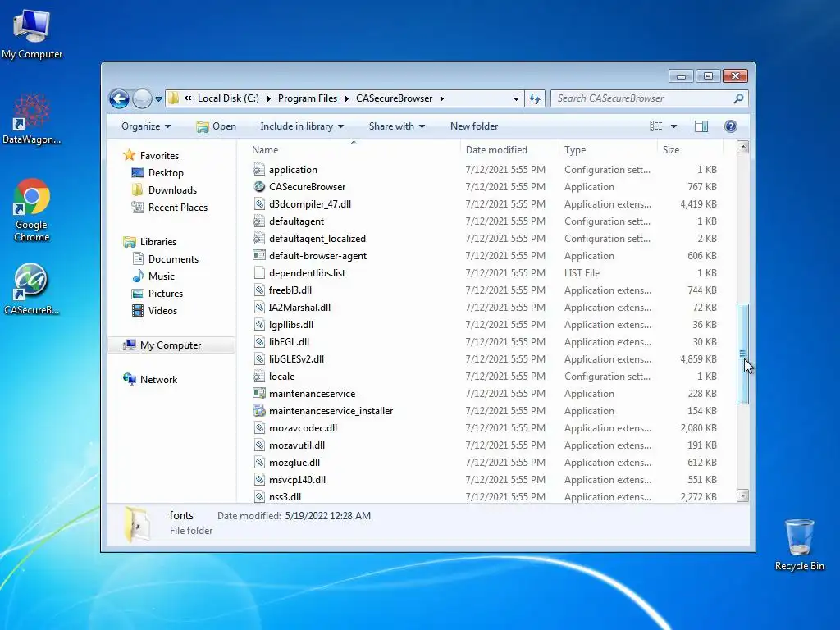Open the Include in library menu
840x630 pixels.
click(x=302, y=126)
